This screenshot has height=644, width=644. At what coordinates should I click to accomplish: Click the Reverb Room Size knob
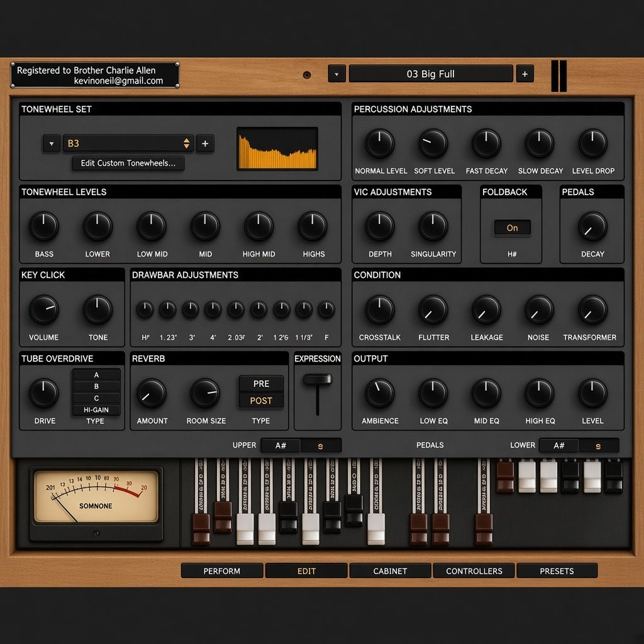coord(205,393)
